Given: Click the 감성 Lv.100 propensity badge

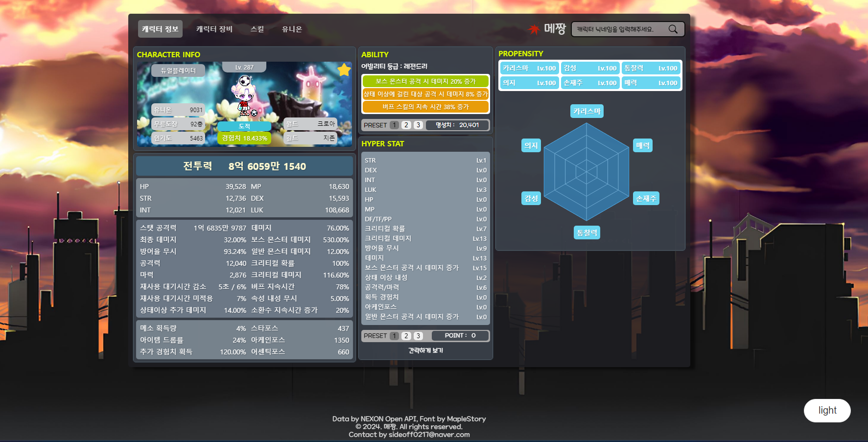Looking at the screenshot, I should (590, 69).
